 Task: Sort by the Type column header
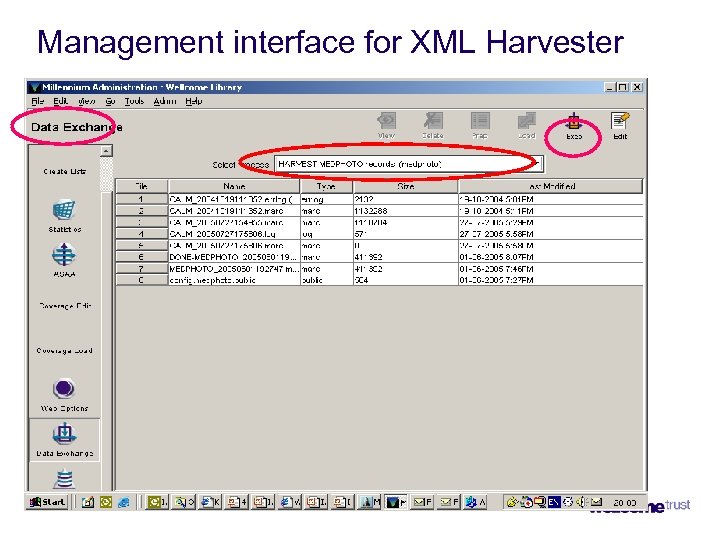click(326, 186)
